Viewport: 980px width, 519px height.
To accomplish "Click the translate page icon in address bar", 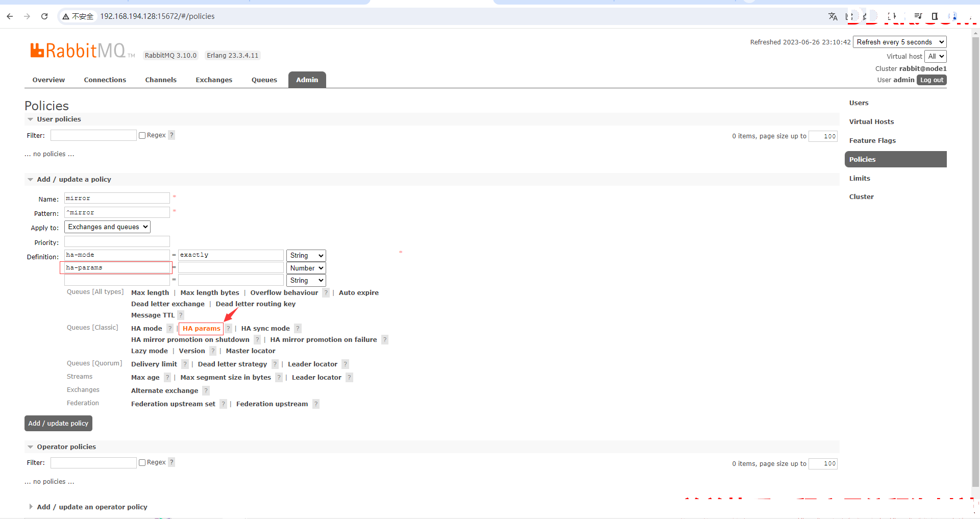I will (833, 16).
